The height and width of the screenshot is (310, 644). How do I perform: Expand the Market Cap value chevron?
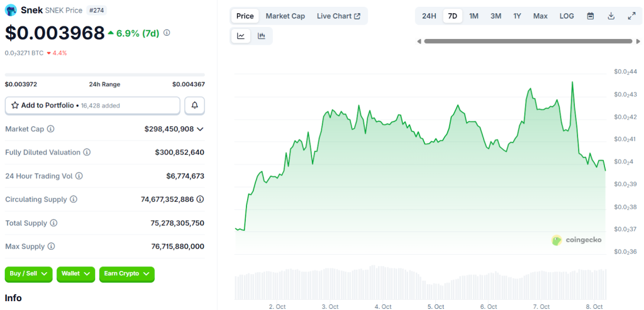click(200, 129)
